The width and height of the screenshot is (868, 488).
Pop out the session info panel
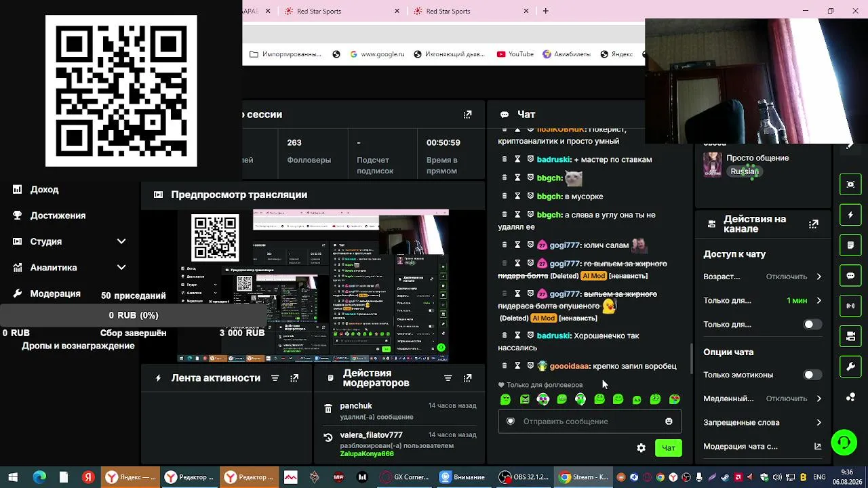coord(467,115)
